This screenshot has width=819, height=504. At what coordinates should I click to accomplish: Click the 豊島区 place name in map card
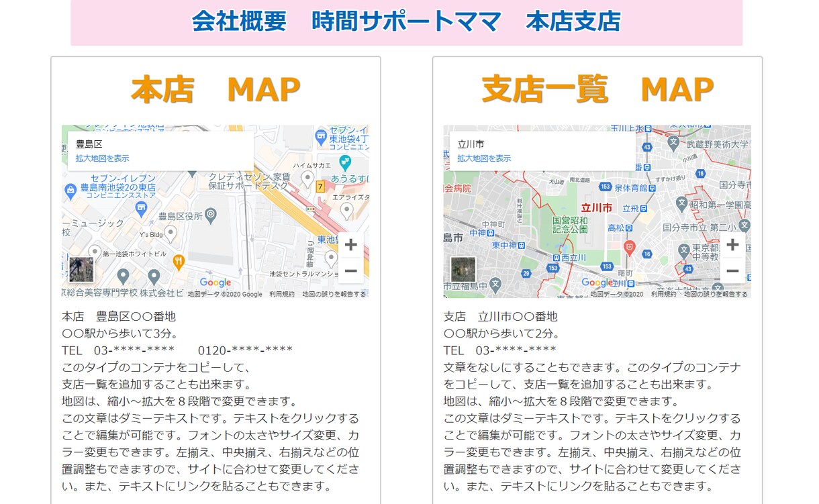pyautogui.click(x=89, y=144)
